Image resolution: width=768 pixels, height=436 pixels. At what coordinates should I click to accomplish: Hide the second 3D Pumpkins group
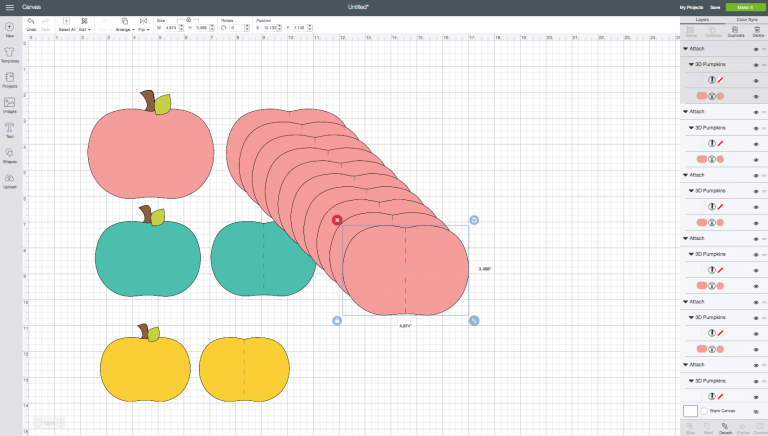pos(755,128)
